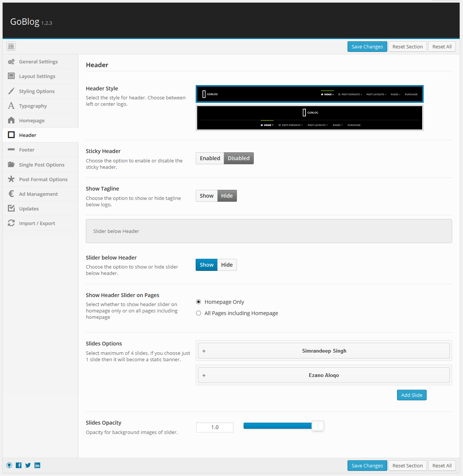Click the bottom Reset Section button
This screenshot has width=463, height=476.
click(408, 465)
